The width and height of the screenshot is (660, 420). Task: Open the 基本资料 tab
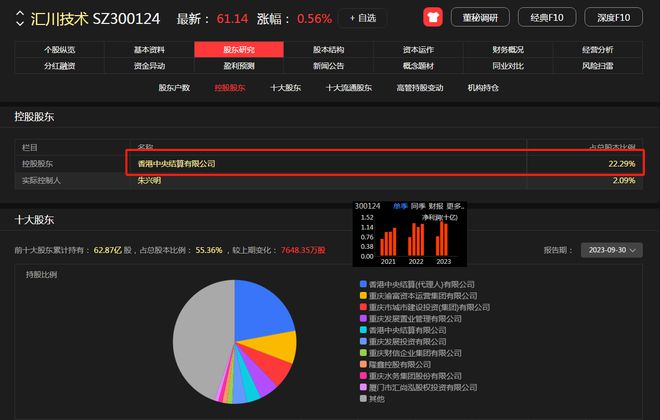[x=149, y=50]
